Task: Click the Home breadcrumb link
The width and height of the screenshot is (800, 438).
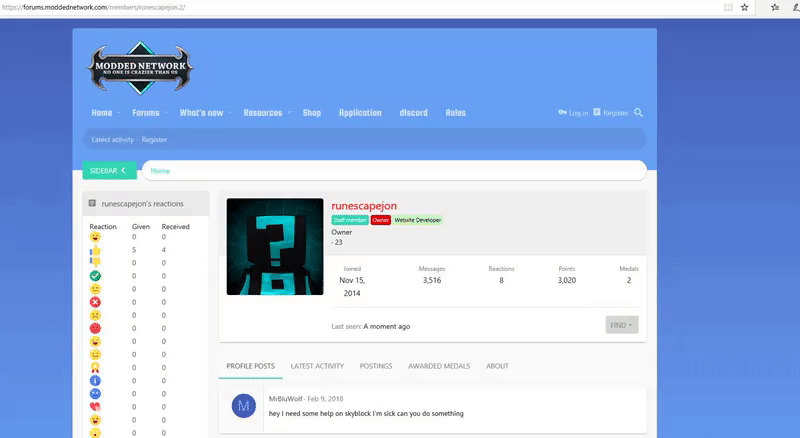Action: (160, 171)
